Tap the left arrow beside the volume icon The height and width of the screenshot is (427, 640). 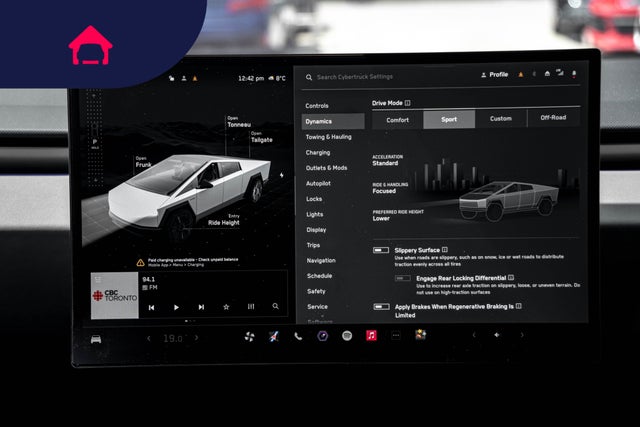(x=474, y=335)
